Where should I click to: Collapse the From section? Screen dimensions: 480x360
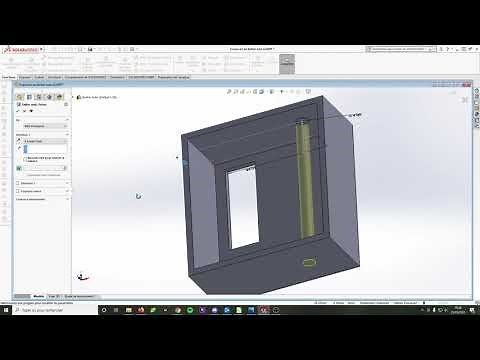point(67,120)
